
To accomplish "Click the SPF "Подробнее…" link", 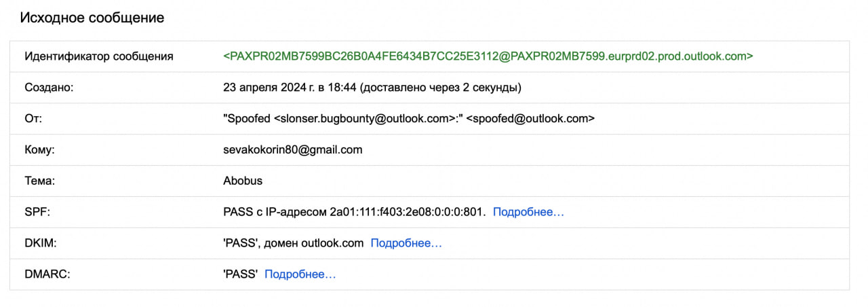I will [528, 212].
